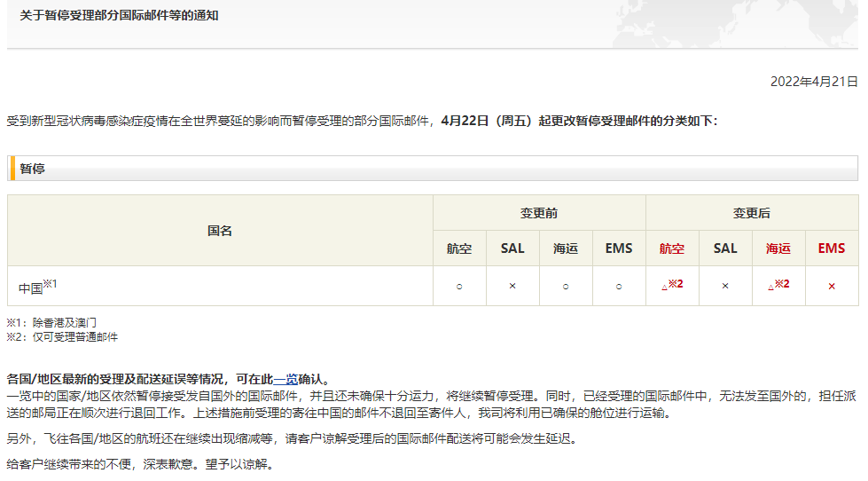Click the red triangle ※2 under 变更后 海运
This screenshot has height=481, width=868.
[778, 285]
